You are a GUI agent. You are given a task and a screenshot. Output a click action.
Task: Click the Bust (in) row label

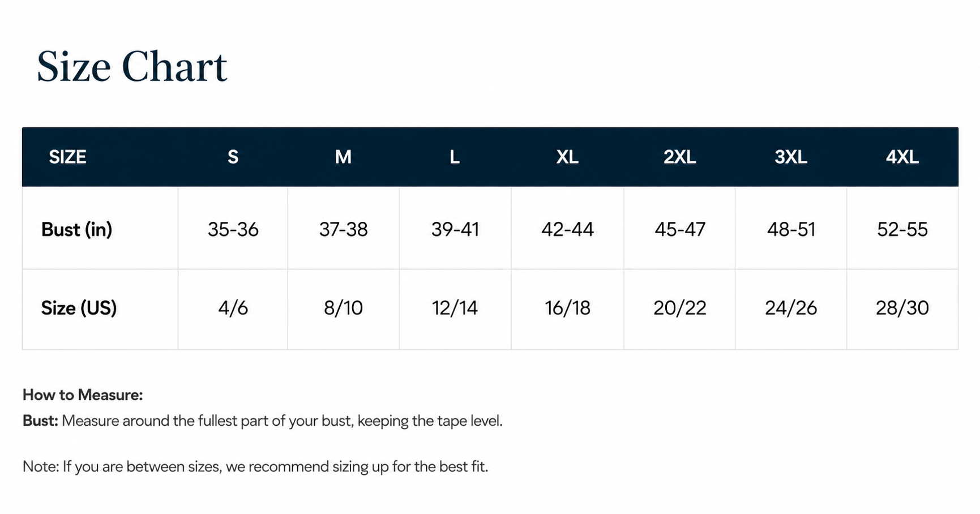(x=77, y=229)
